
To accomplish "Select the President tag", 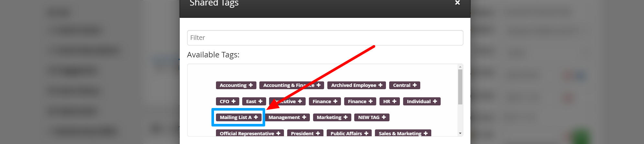I will 305,133.
